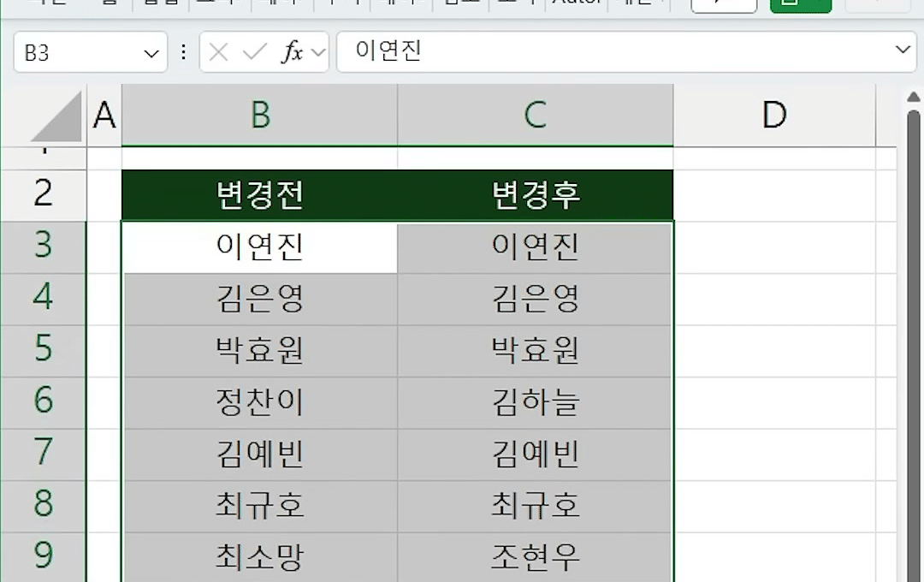Image resolution: width=924 pixels, height=582 pixels.
Task: Click cell C8 containing 최규호
Action: (x=535, y=507)
